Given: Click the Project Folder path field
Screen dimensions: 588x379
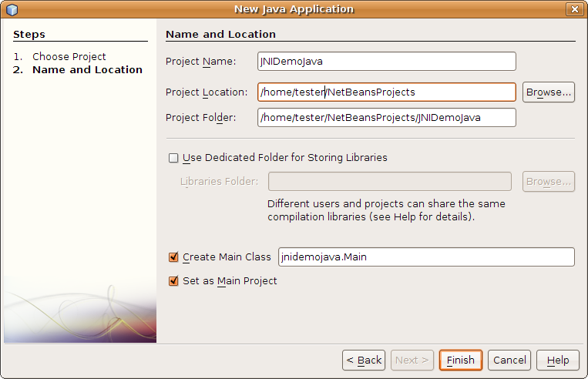Looking at the screenshot, I should click(386, 118).
